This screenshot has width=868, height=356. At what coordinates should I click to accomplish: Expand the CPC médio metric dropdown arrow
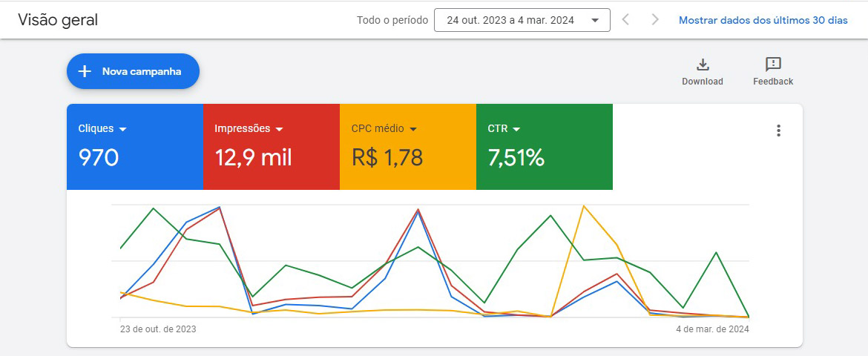(413, 129)
